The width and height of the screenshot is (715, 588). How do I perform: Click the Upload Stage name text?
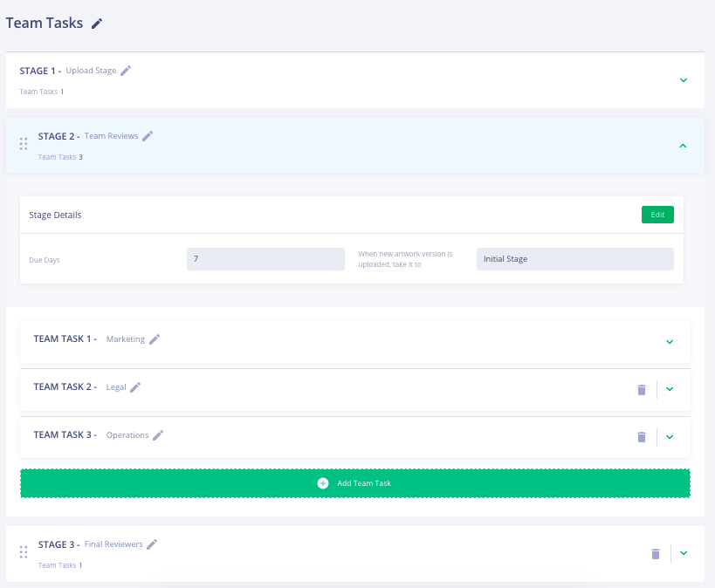[x=91, y=71]
